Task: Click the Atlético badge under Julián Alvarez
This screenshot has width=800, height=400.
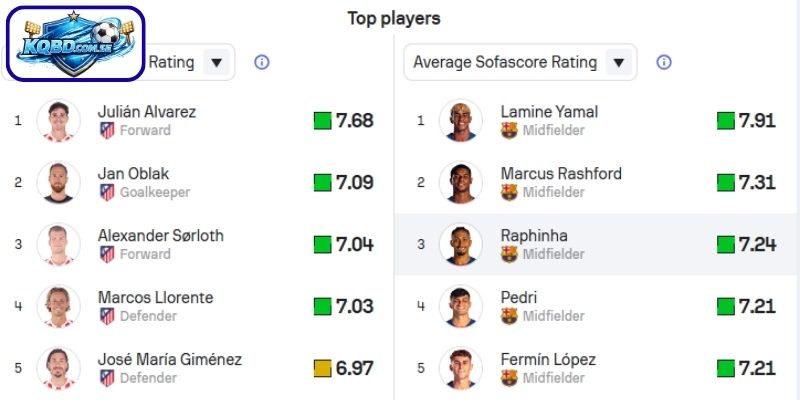Action: [x=107, y=130]
